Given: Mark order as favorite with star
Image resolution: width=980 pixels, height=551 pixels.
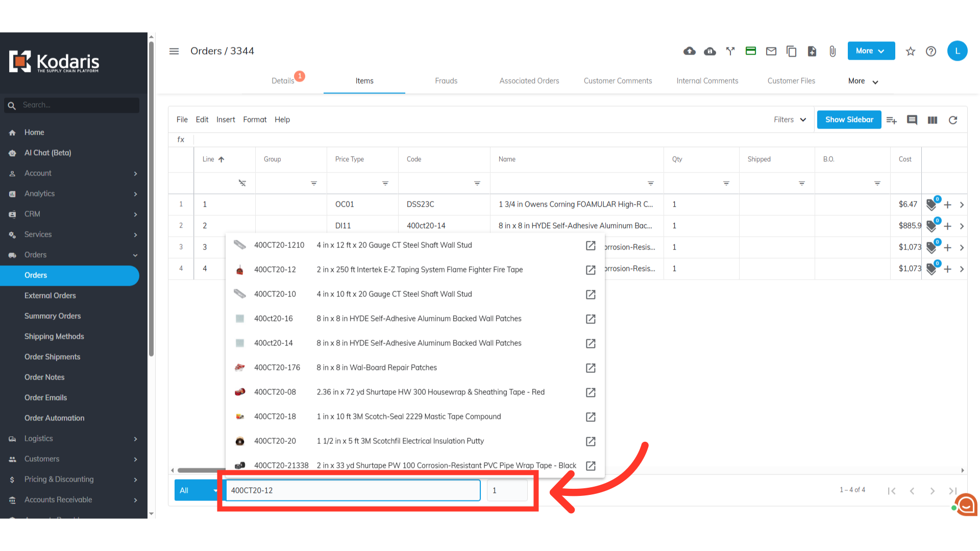Looking at the screenshot, I should (x=911, y=51).
